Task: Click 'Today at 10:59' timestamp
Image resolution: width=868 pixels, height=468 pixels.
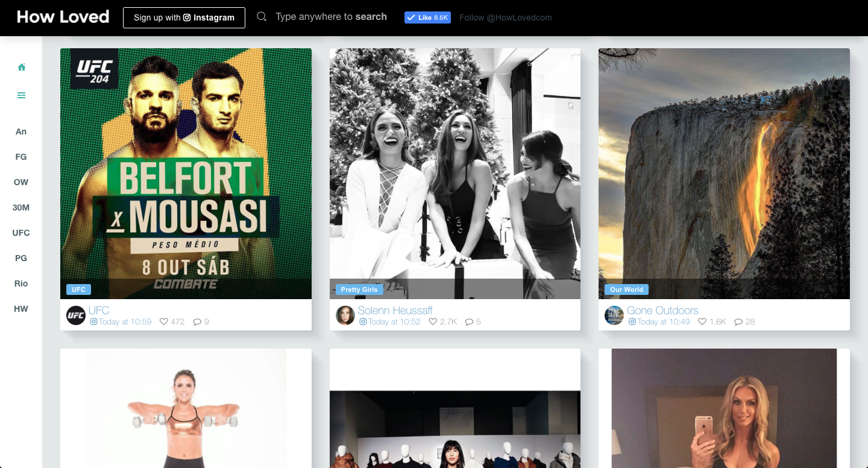Action: [x=125, y=322]
